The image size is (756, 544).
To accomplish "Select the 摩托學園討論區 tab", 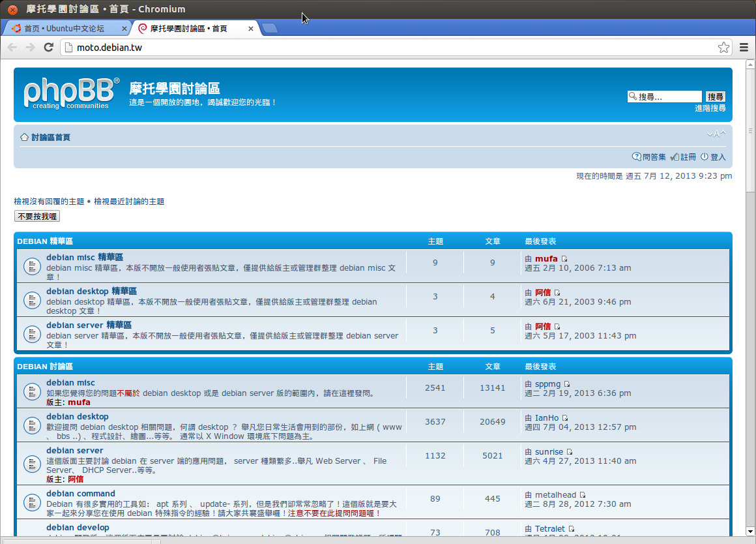I will 196,29.
